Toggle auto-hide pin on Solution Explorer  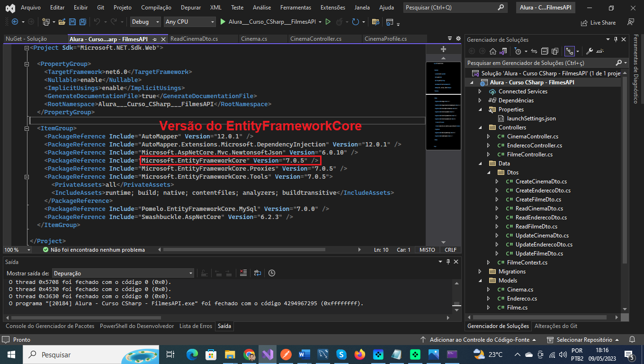(x=616, y=39)
